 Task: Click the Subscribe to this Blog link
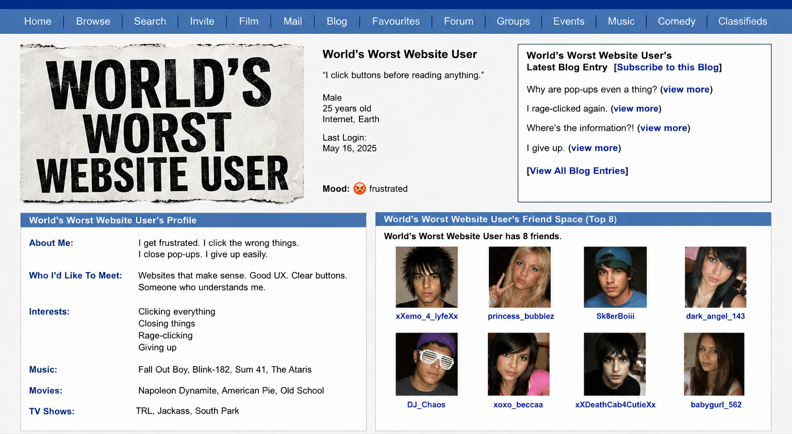(x=668, y=67)
